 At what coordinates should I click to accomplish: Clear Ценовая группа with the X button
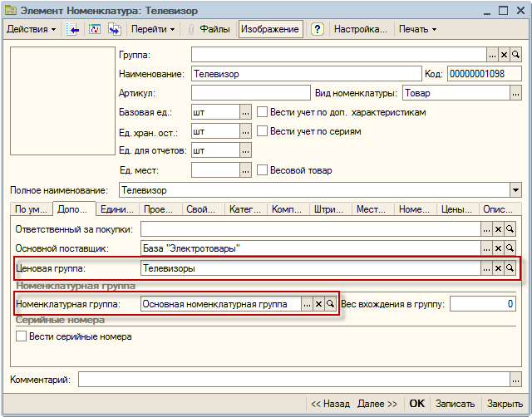coord(498,268)
